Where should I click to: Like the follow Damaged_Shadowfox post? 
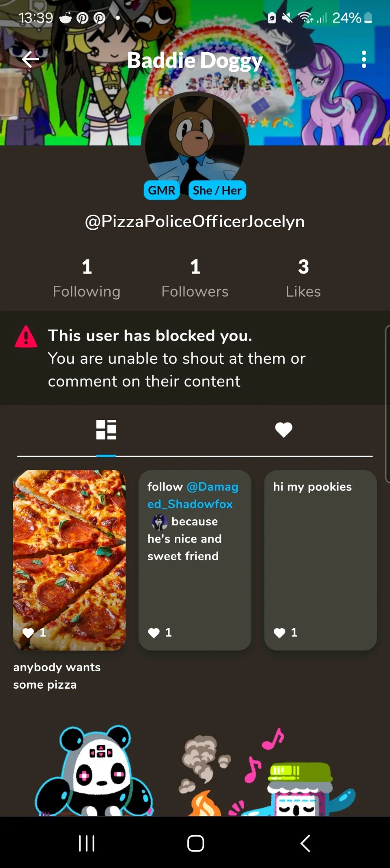pyautogui.click(x=154, y=633)
